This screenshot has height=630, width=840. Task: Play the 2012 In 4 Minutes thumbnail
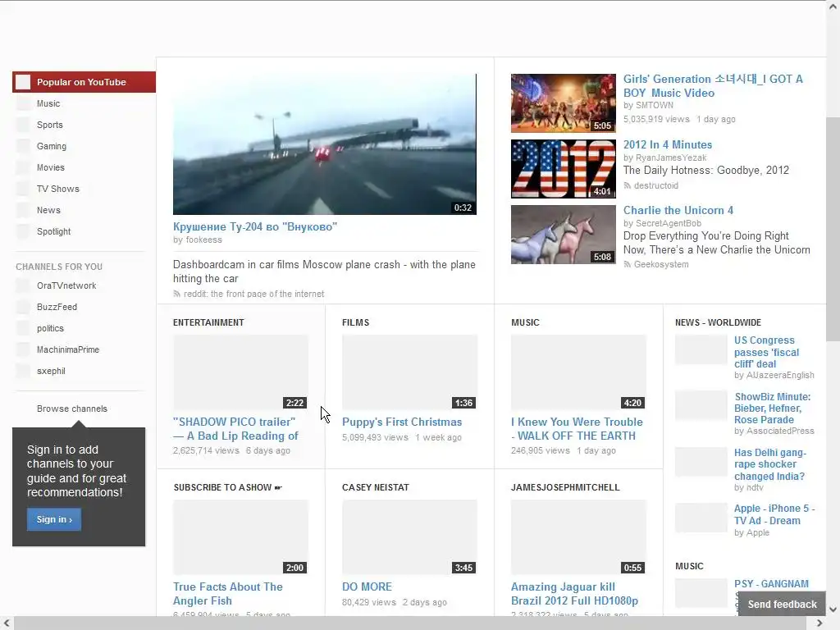click(x=563, y=169)
